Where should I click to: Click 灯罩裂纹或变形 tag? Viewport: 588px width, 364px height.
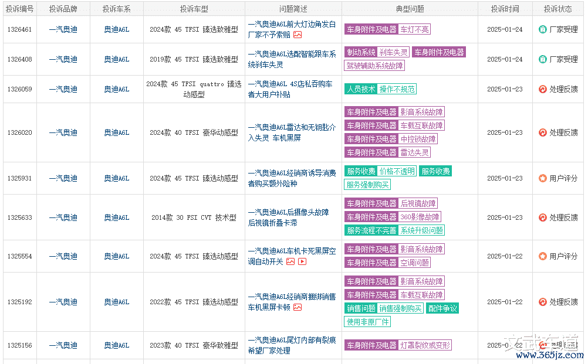(x=425, y=345)
